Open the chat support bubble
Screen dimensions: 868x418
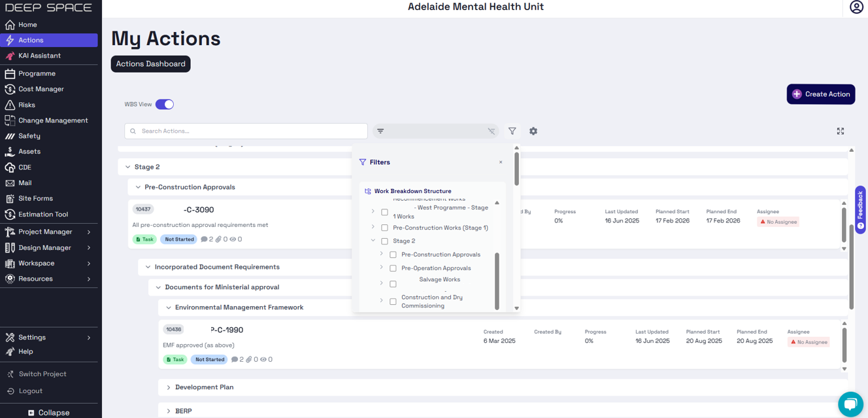click(850, 404)
